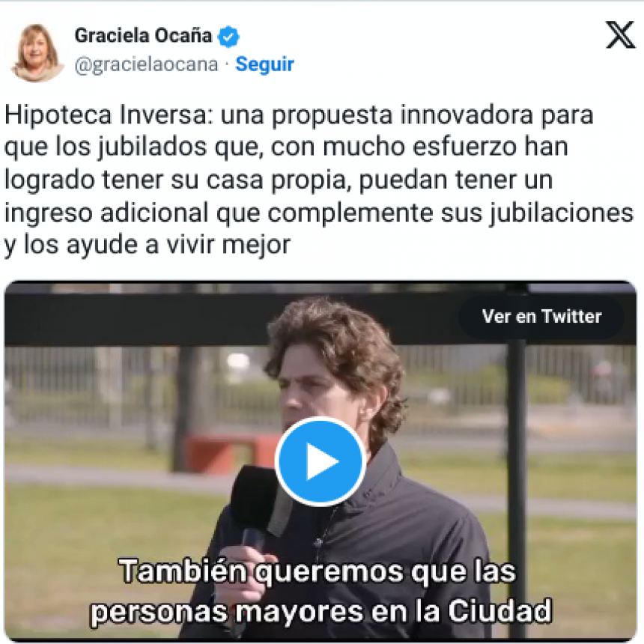
Task: Follow the account via Seguir
Action: click(x=264, y=64)
